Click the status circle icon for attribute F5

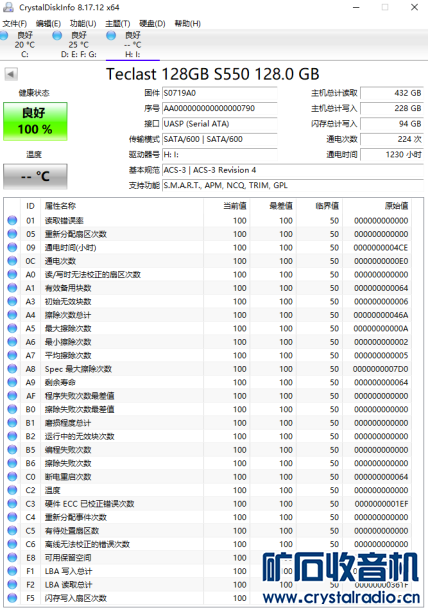tap(12, 598)
